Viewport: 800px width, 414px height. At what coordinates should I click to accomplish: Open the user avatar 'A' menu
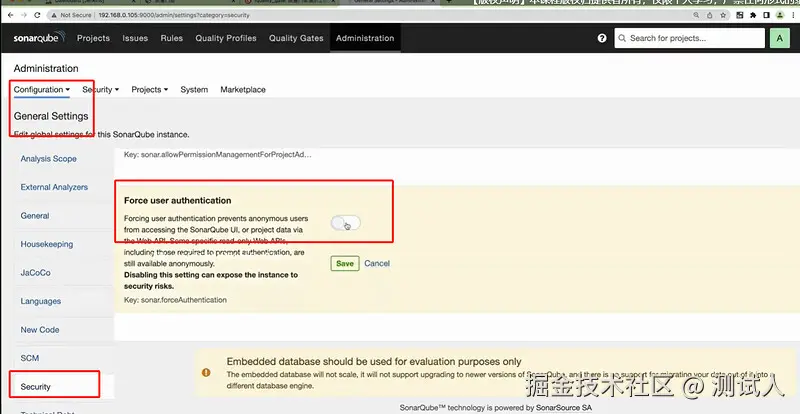779,38
